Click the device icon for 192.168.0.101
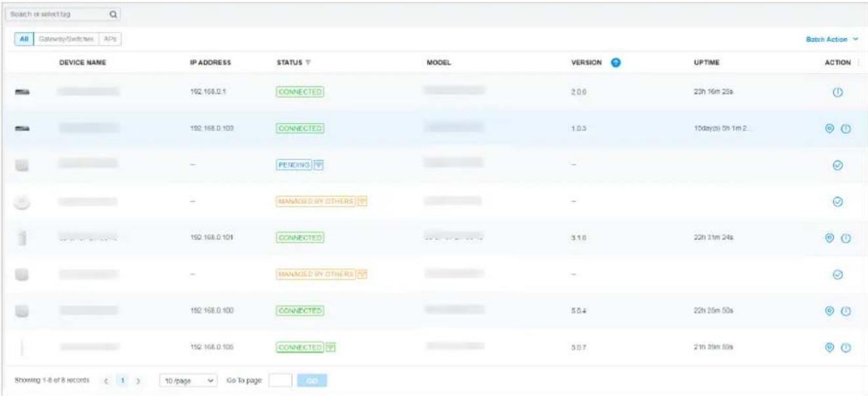The image size is (868, 396). pos(21,238)
